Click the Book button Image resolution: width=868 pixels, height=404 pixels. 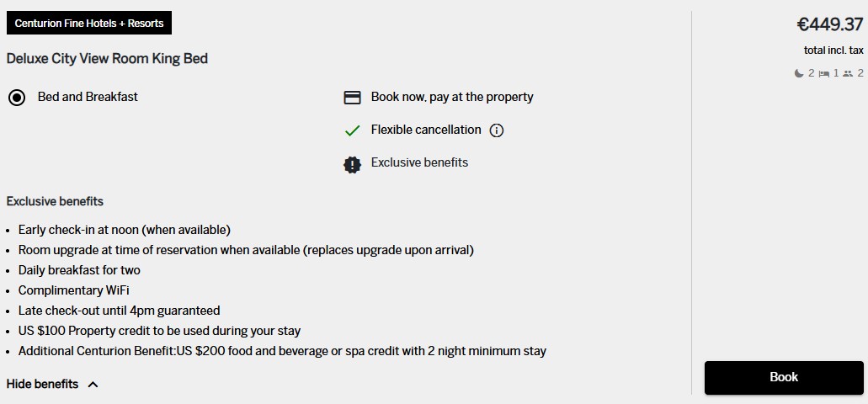[x=784, y=377]
